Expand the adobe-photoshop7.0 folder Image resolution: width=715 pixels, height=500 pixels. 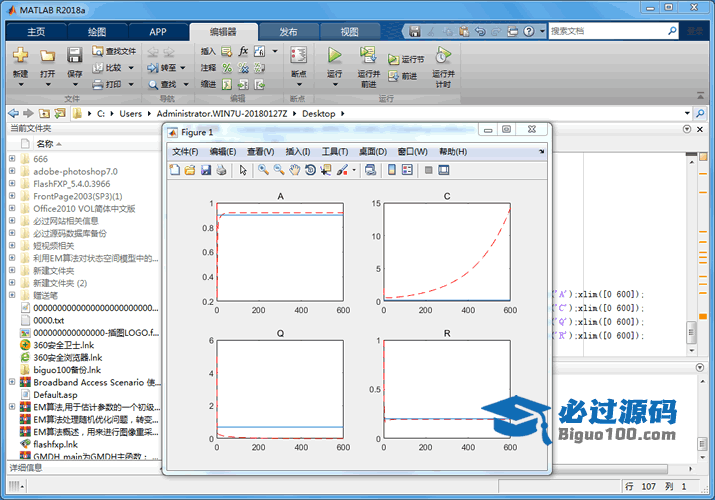pyautogui.click(x=12, y=171)
